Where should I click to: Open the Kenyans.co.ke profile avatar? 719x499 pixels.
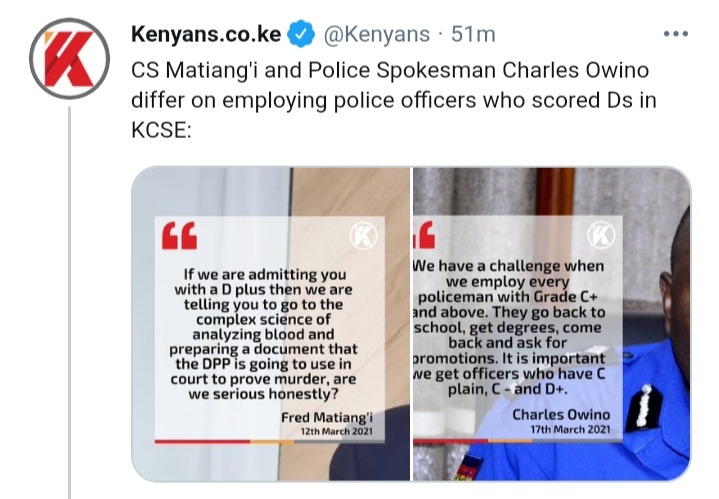click(x=69, y=59)
